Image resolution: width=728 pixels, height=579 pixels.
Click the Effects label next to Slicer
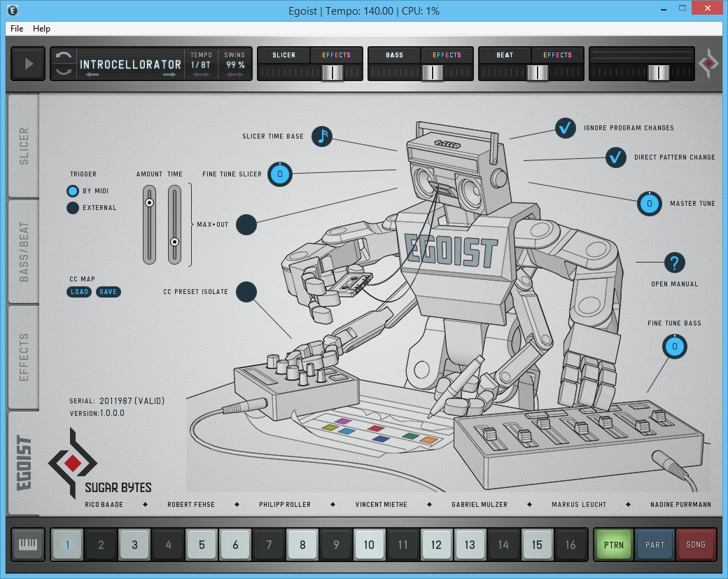pyautogui.click(x=336, y=55)
